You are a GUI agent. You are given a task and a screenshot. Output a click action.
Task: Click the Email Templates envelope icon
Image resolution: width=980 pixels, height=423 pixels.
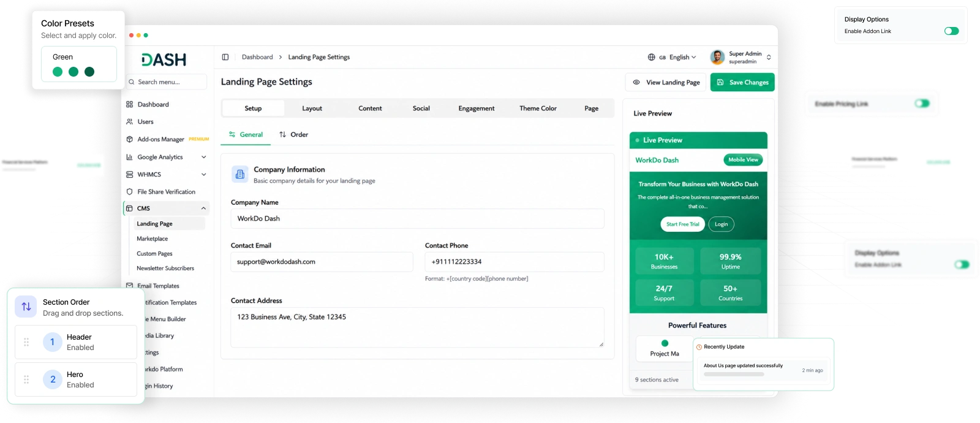(129, 286)
